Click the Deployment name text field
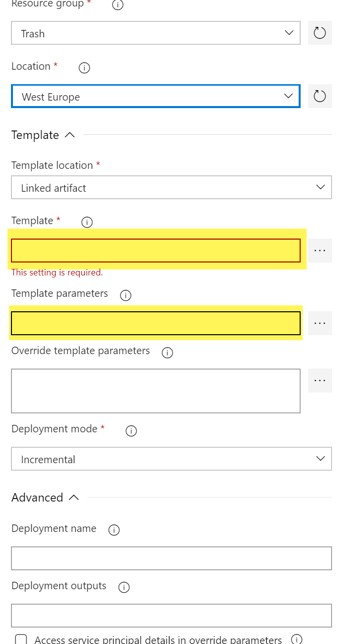350x644 pixels. (171, 558)
